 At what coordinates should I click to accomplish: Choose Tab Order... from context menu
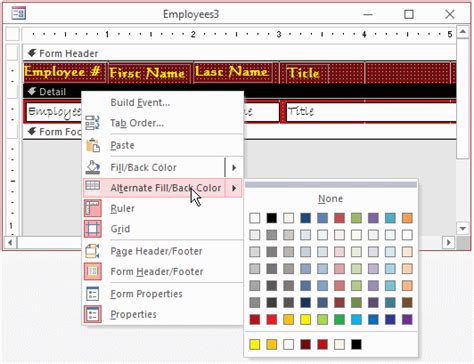pos(163,123)
